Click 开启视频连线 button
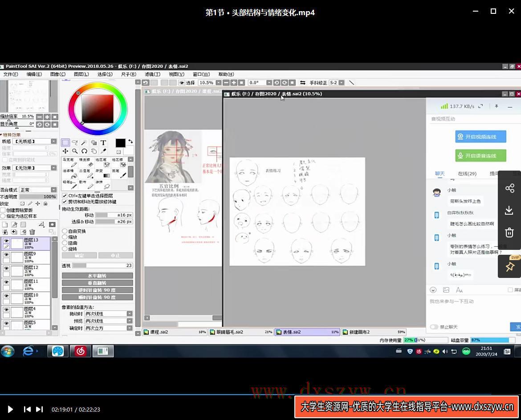Viewport: 521px width, 420px height. (480, 137)
